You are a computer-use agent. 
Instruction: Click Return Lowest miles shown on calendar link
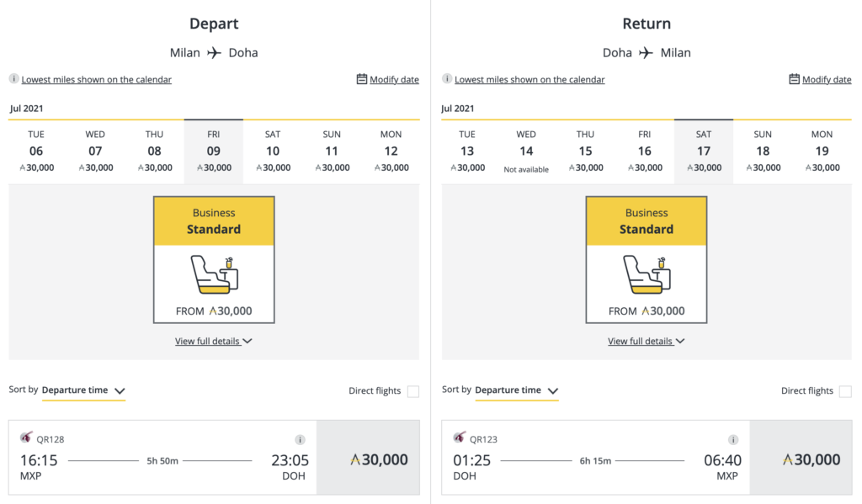(x=529, y=80)
